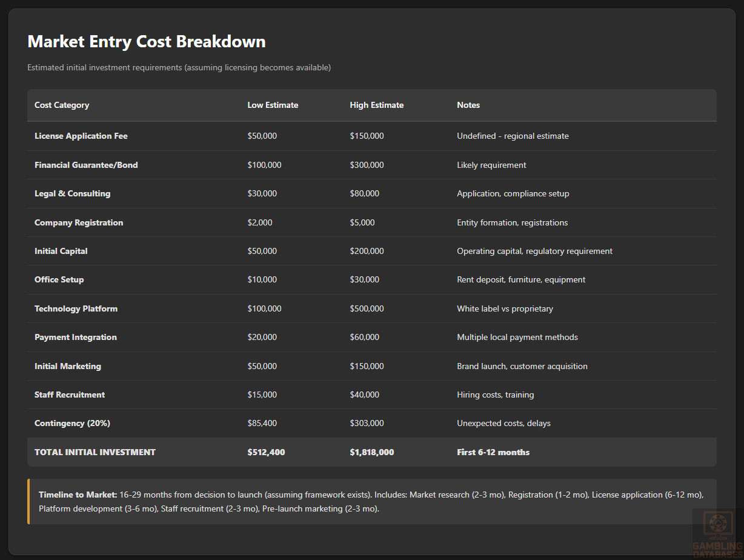The width and height of the screenshot is (744, 560).
Task: Click the Initial Marketing $50,000 low estimate
Action: pos(262,366)
